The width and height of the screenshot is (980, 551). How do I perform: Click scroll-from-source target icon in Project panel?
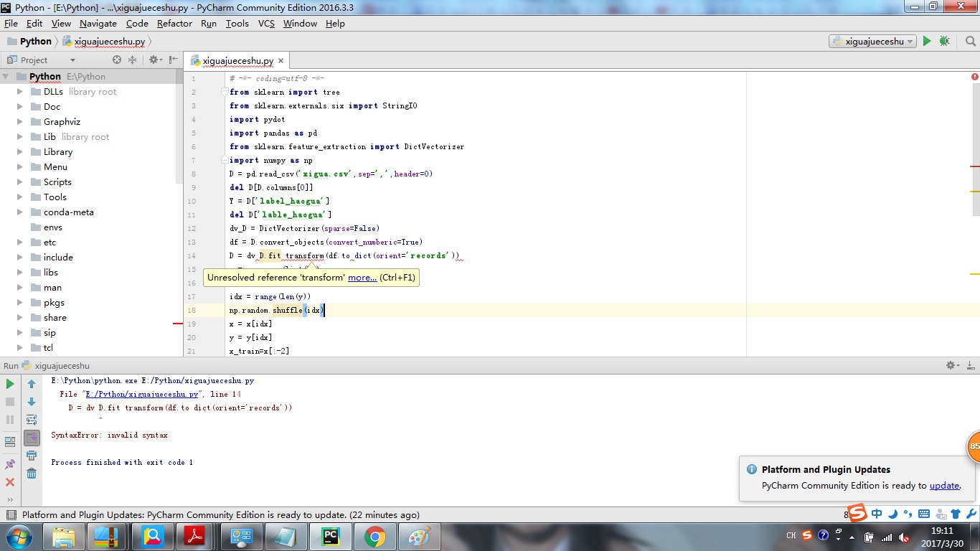117,60
